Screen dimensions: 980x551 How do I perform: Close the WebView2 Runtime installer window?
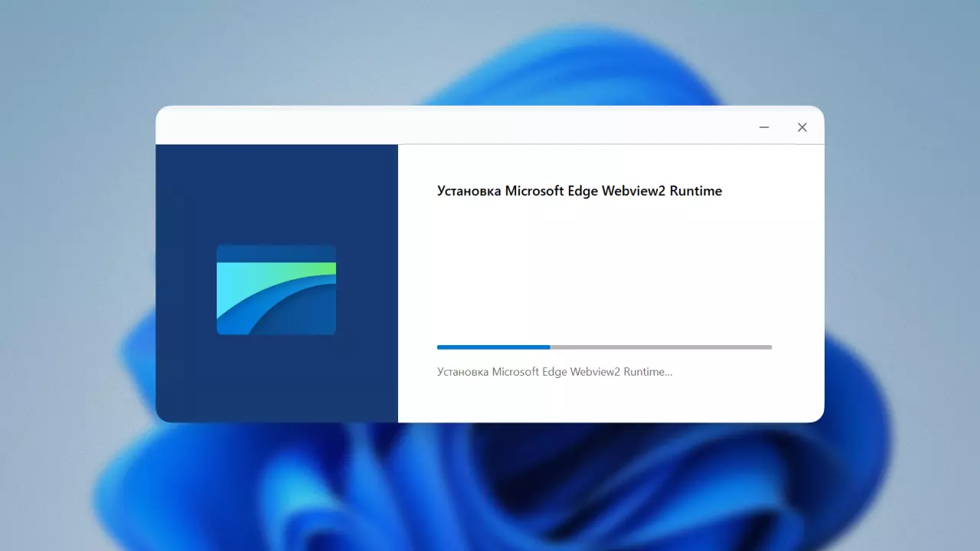[802, 127]
